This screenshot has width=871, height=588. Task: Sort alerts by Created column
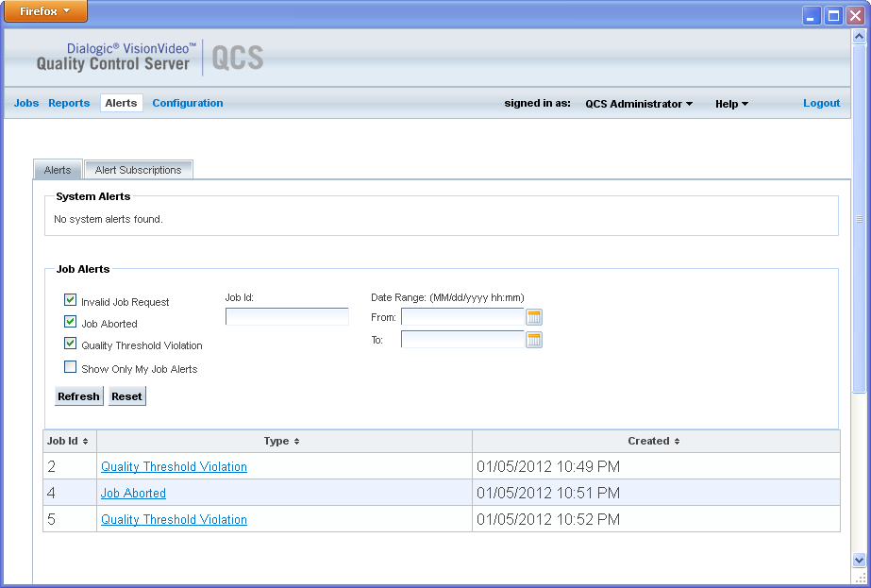[655, 441]
